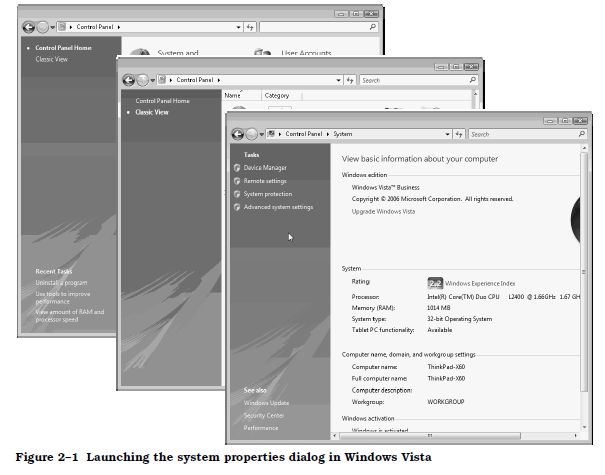Click the shield icon beside Device Manager
The width and height of the screenshot is (605, 475).
237,167
